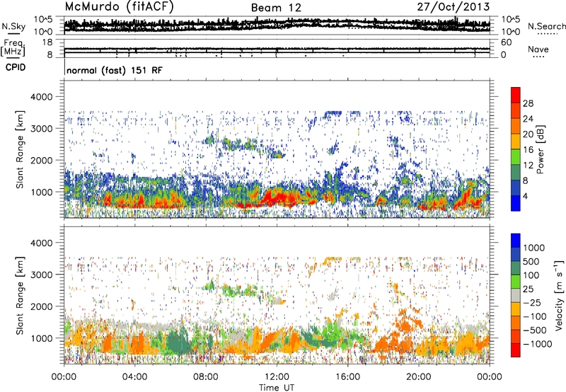Click the '-25' velocity colorbar tick
Viewport: 566px width, 392px height.
tap(532, 302)
